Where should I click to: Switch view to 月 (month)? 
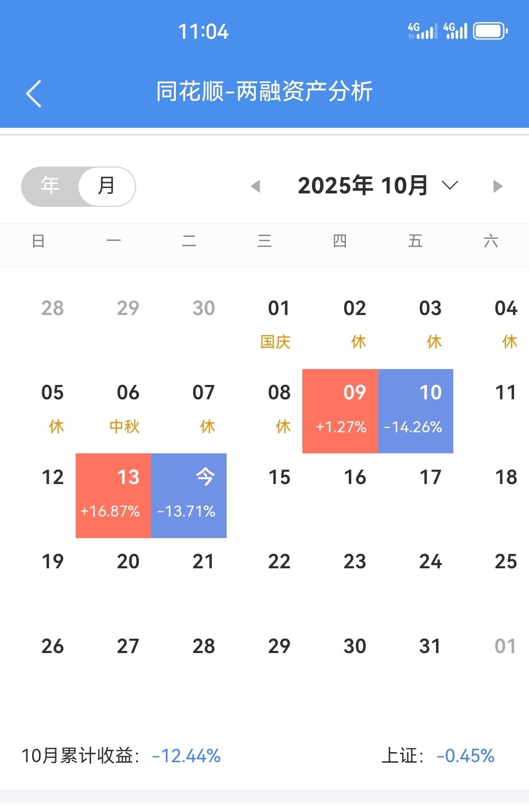pyautogui.click(x=106, y=186)
